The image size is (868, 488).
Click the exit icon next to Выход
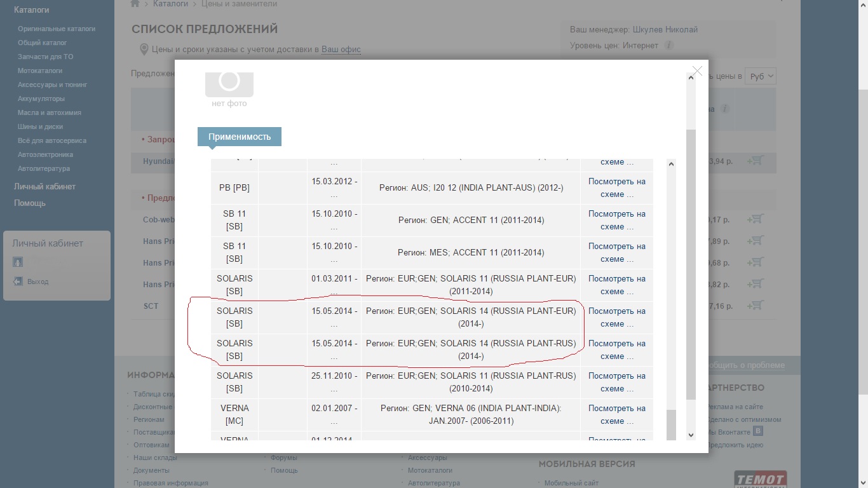click(x=18, y=281)
